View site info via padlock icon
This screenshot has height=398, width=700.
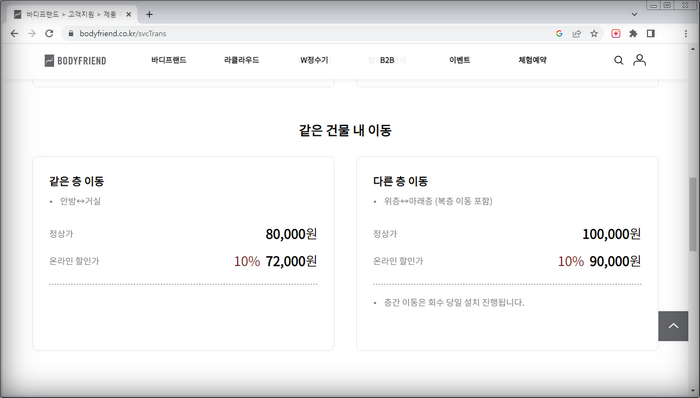click(x=71, y=33)
